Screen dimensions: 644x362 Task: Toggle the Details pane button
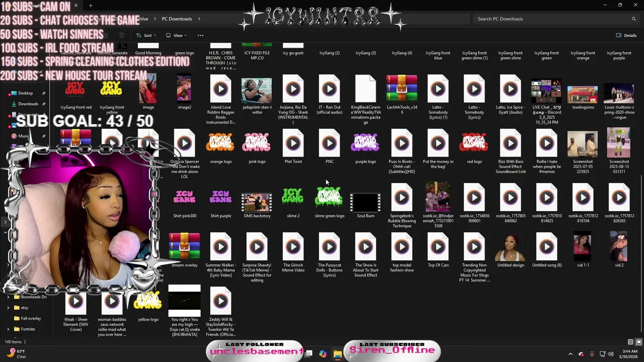point(626,35)
